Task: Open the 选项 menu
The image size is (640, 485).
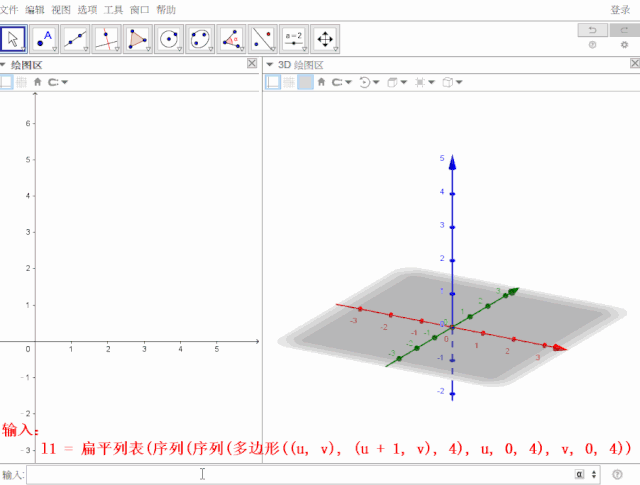Action: click(x=87, y=9)
